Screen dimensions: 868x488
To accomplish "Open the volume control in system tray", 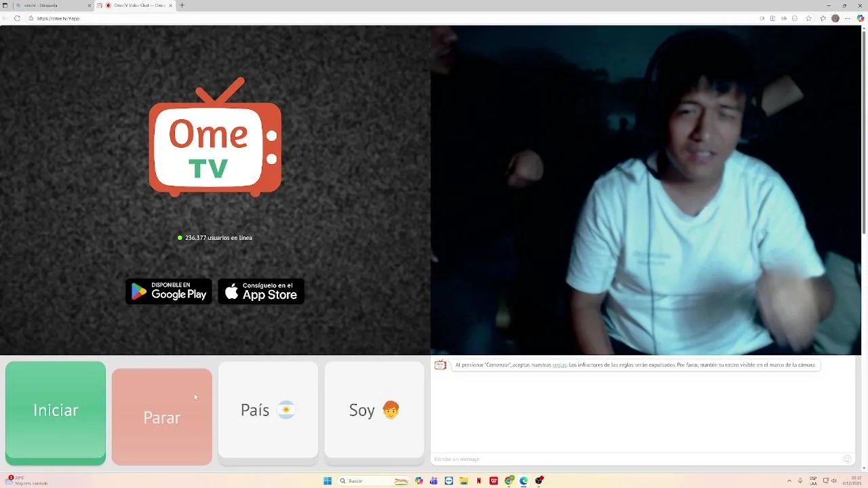I will 834,481.
